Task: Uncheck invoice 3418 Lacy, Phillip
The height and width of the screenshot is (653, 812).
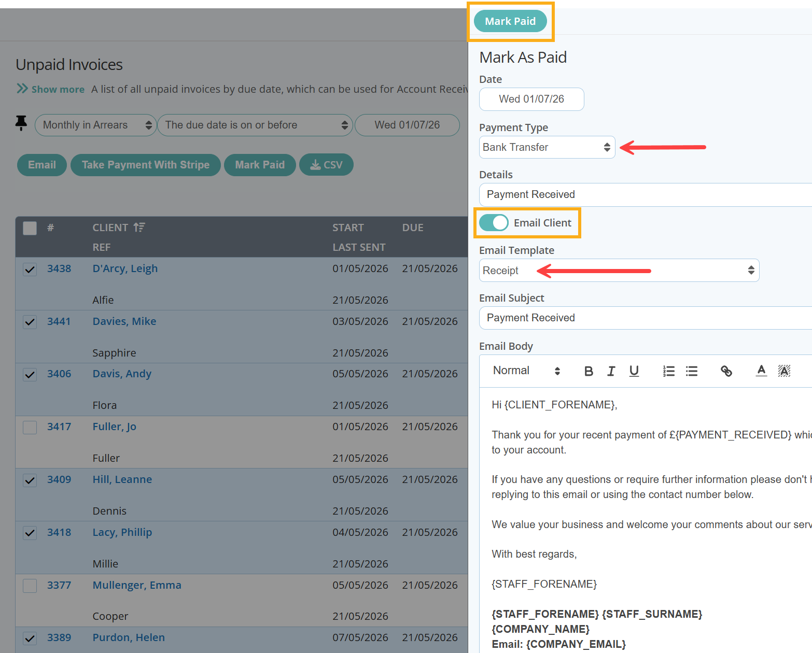Action: tap(30, 533)
